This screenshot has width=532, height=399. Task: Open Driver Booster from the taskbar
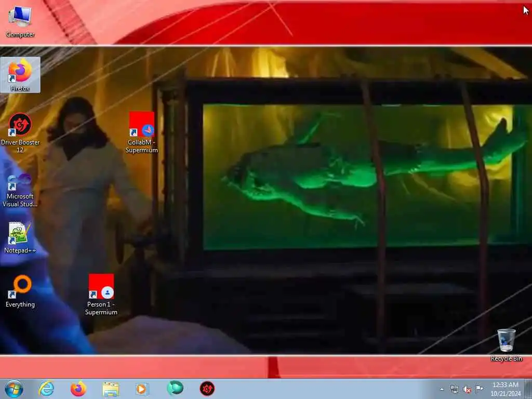click(x=207, y=389)
